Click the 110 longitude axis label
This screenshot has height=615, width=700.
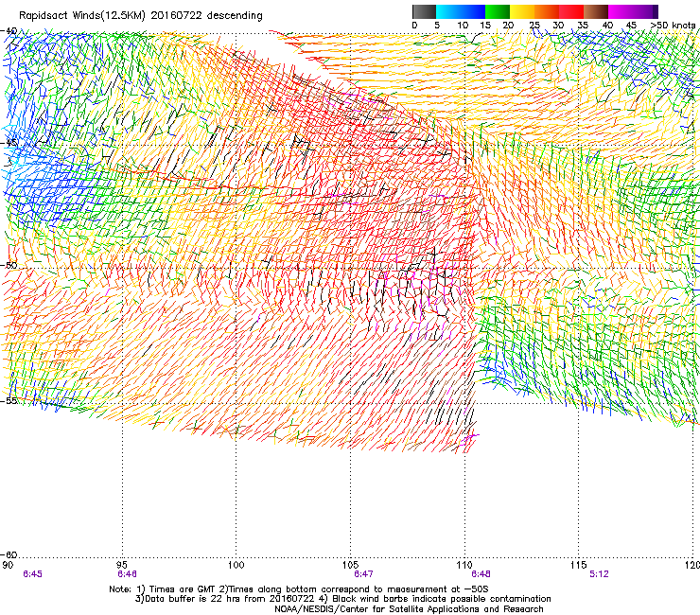point(464,565)
